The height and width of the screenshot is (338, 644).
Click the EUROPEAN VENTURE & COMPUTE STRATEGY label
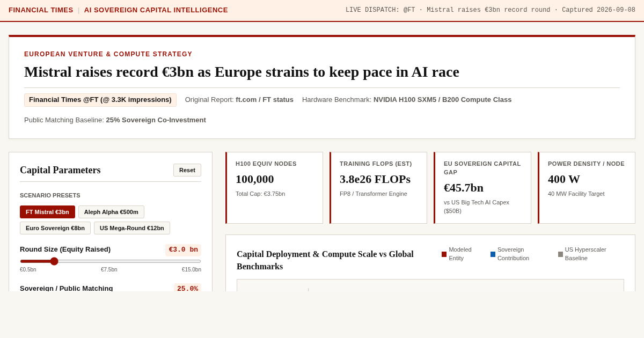[108, 54]
